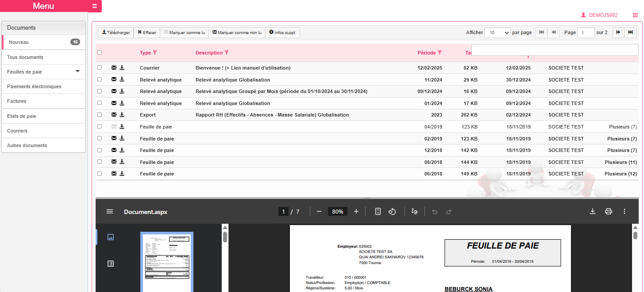The height and width of the screenshot is (292, 644).
Task: Click Marquer comme non lu button
Action: 237,33
